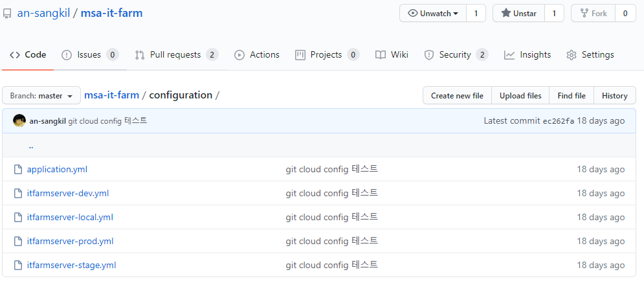Open itfarmserver-stage.yml file

71,266
